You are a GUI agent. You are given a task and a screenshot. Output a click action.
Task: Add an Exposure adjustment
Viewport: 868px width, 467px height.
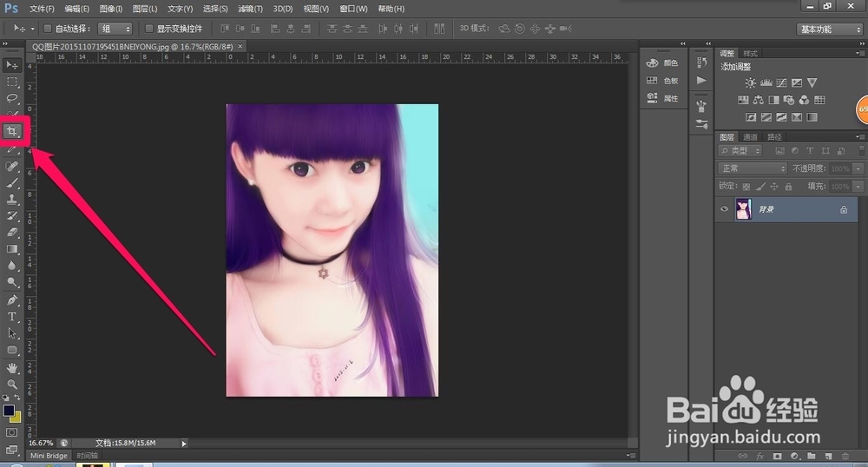[797, 83]
